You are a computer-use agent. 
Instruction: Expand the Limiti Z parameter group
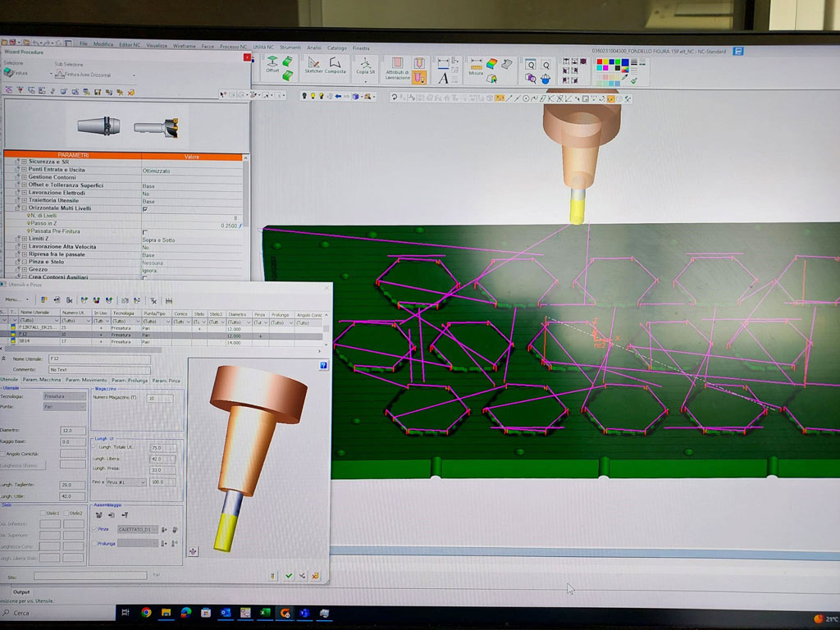[24, 239]
